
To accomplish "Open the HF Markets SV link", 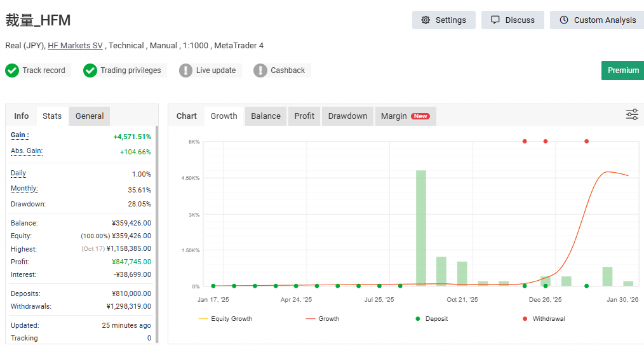I will coord(75,46).
